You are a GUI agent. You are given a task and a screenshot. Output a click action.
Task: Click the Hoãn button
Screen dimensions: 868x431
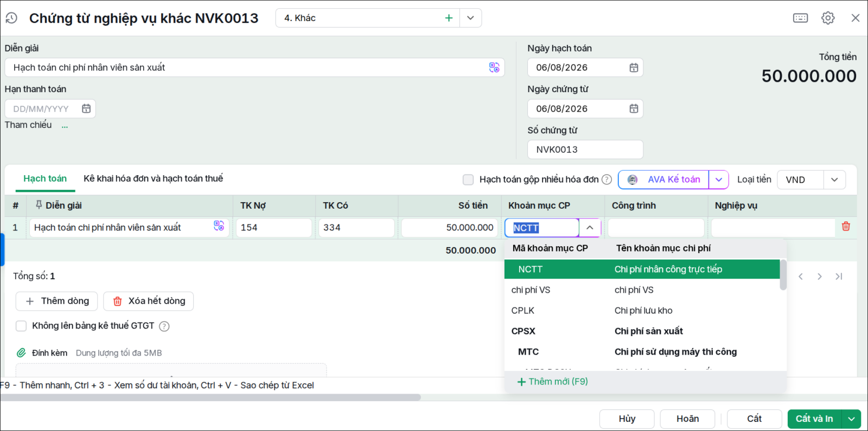[x=687, y=419]
